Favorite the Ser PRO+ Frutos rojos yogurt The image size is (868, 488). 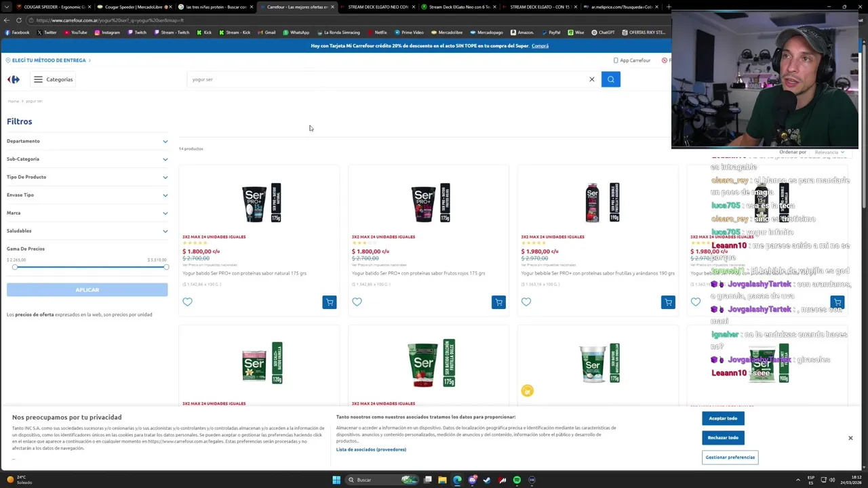pyautogui.click(x=357, y=302)
